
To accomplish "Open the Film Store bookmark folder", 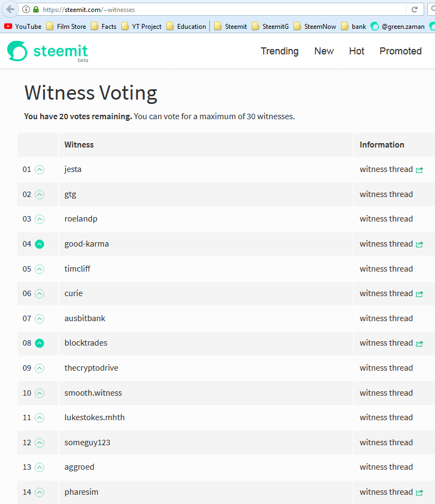I will click(66, 26).
